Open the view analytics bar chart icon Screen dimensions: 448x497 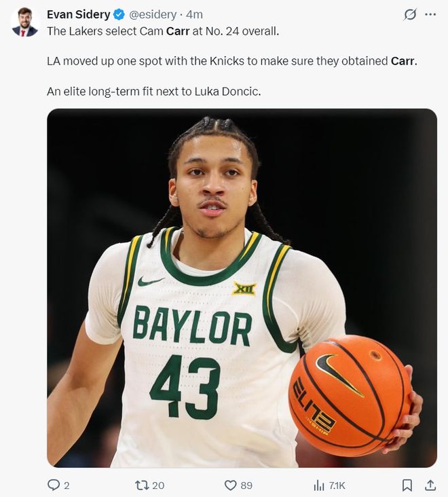coord(319,485)
